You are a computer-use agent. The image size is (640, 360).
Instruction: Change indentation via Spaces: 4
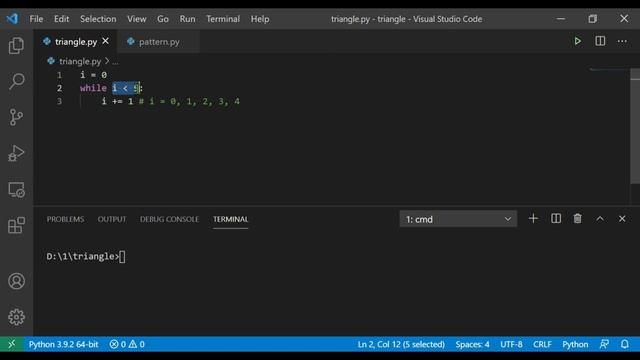click(472, 344)
